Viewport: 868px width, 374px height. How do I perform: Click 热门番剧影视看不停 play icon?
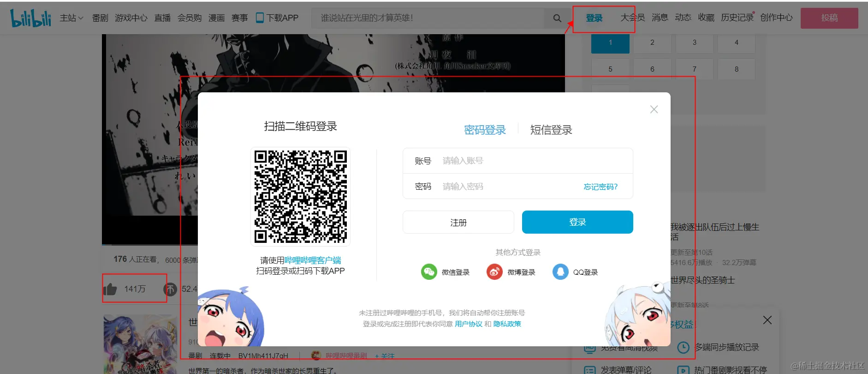point(683,370)
